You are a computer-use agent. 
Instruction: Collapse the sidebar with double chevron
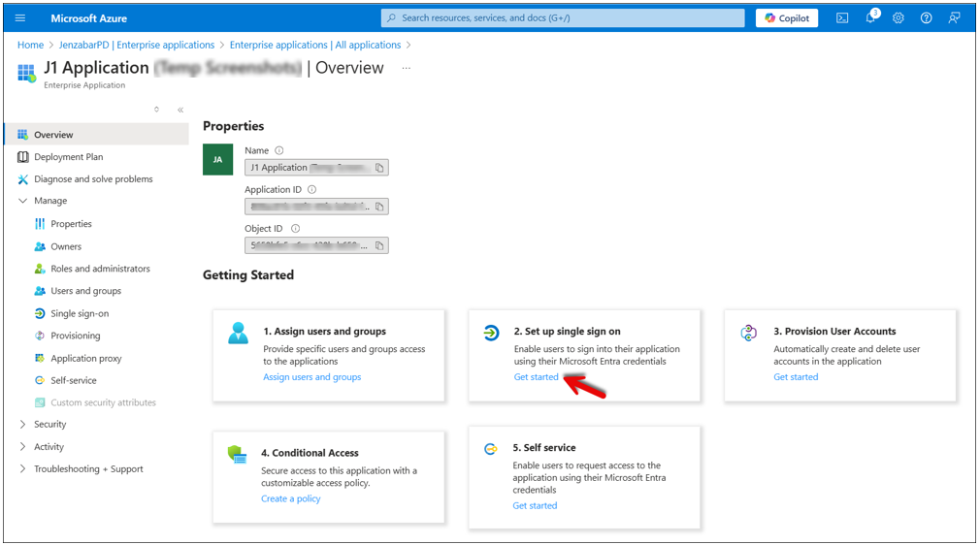tap(180, 110)
